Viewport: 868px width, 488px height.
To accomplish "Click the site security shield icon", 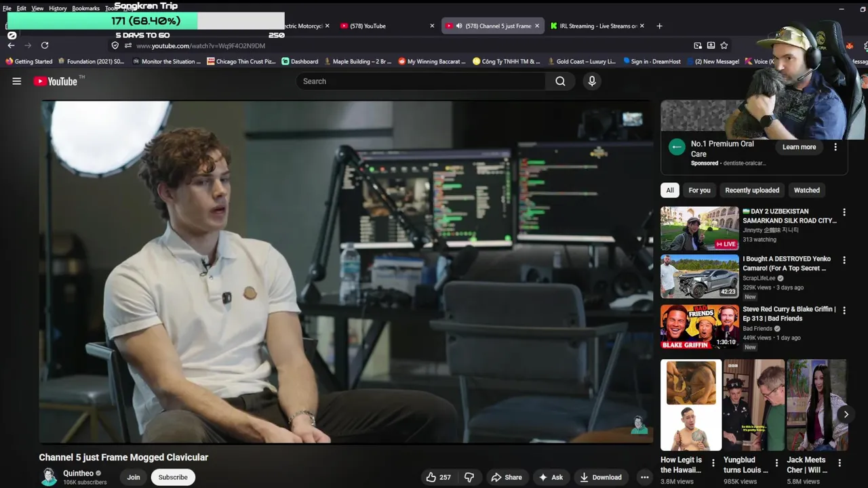I will tap(115, 45).
